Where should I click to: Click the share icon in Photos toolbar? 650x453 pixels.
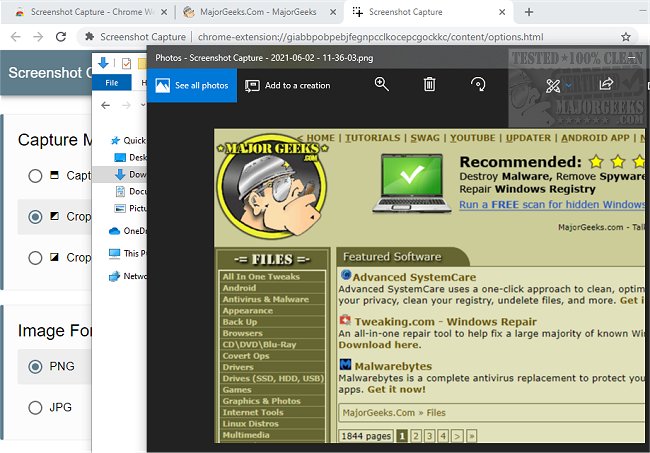point(606,84)
